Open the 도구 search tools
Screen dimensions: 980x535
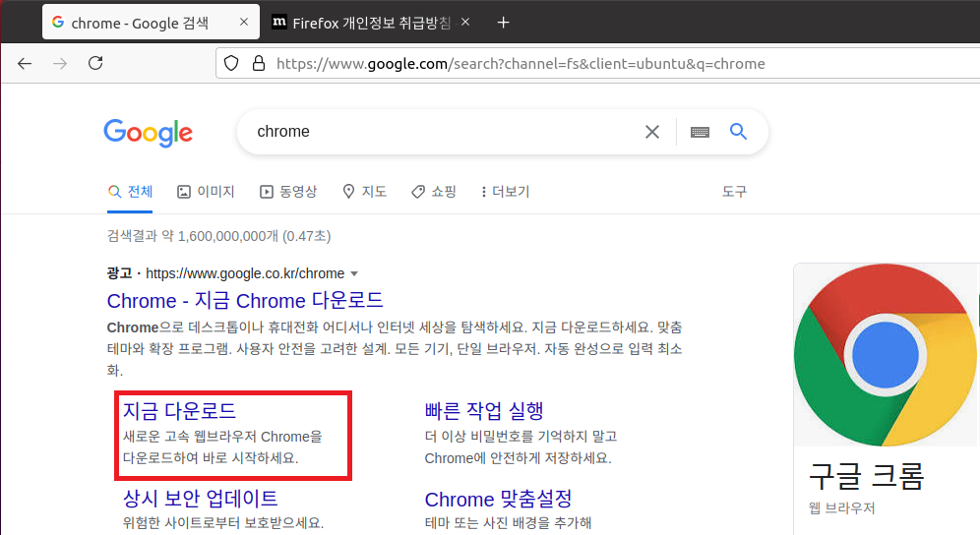pos(734,192)
